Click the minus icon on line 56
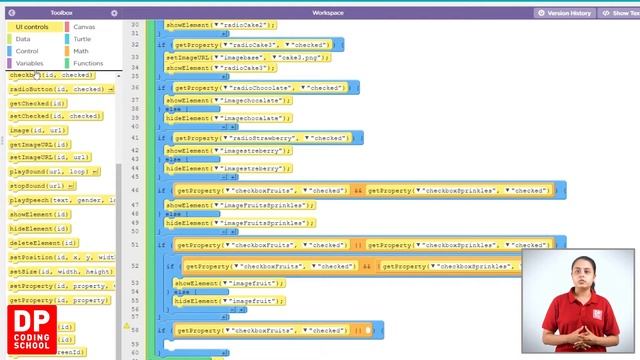The image size is (640, 360). coord(233,310)
